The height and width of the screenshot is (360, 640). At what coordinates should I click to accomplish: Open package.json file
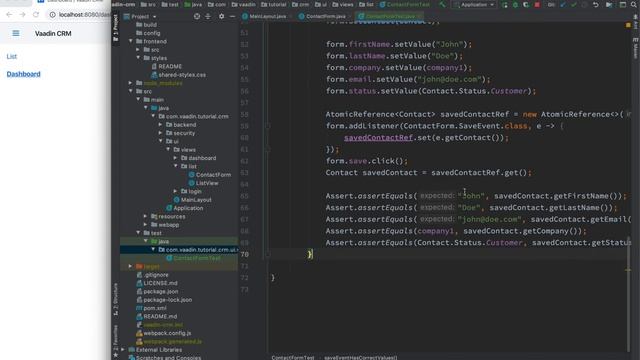coord(157,291)
